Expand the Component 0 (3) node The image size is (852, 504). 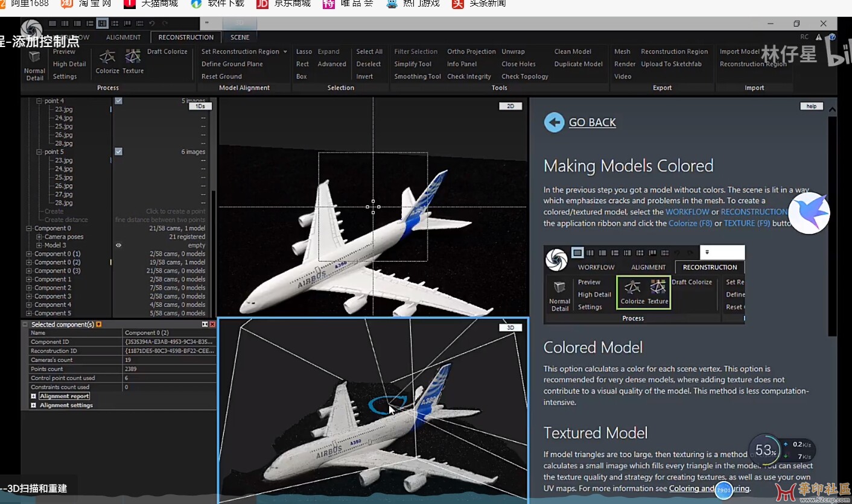[x=28, y=271]
